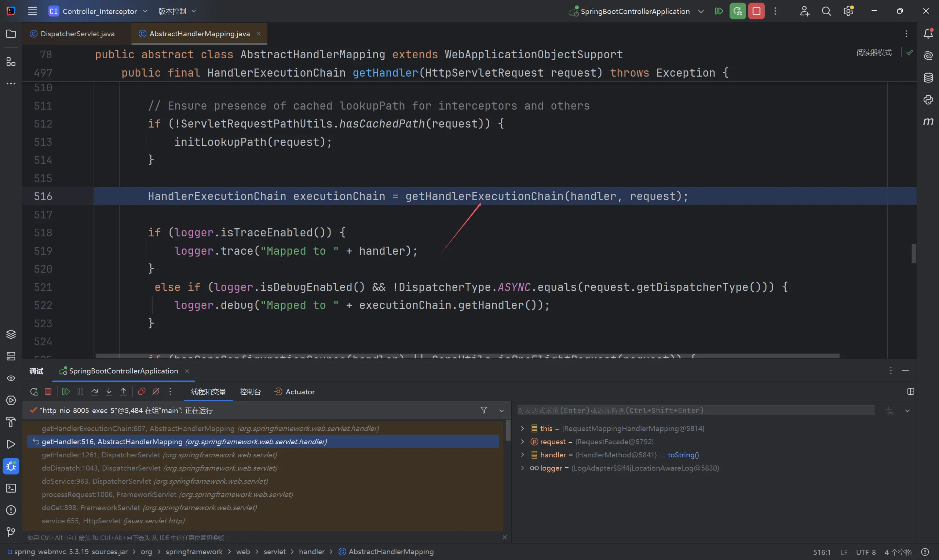Filter frames with the funnel icon
This screenshot has width=939, height=560.
[x=484, y=410]
